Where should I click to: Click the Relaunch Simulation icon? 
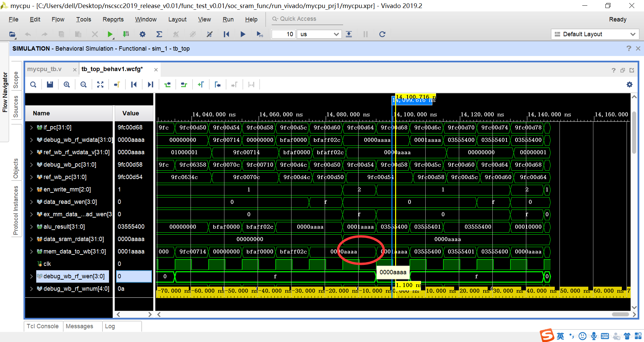pos(382,34)
